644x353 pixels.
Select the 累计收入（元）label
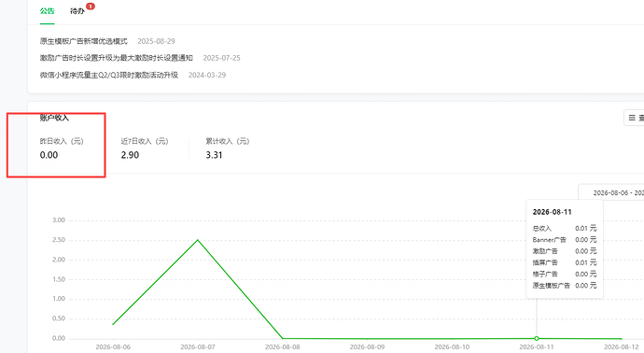tap(228, 141)
